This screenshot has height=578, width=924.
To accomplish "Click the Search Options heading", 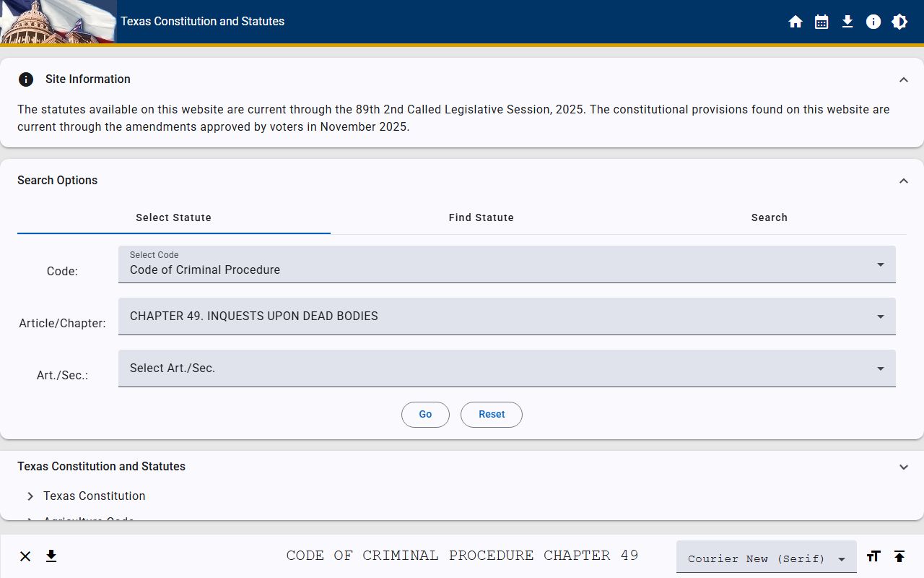I will tap(58, 181).
